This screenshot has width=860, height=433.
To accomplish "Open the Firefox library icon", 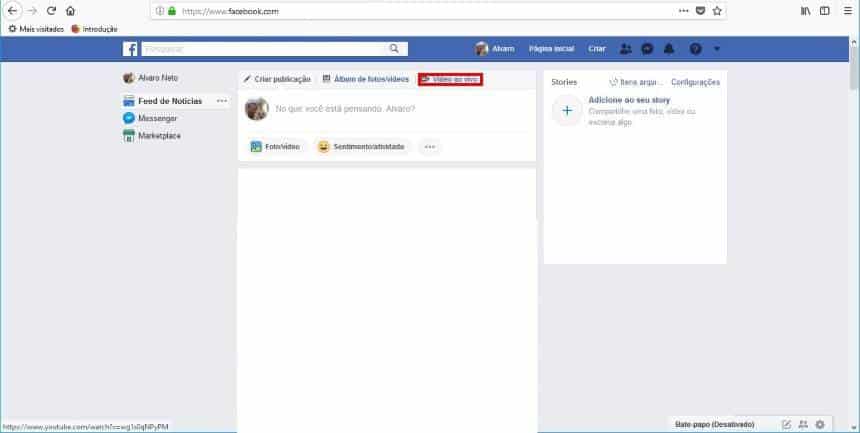I will tap(805, 11).
